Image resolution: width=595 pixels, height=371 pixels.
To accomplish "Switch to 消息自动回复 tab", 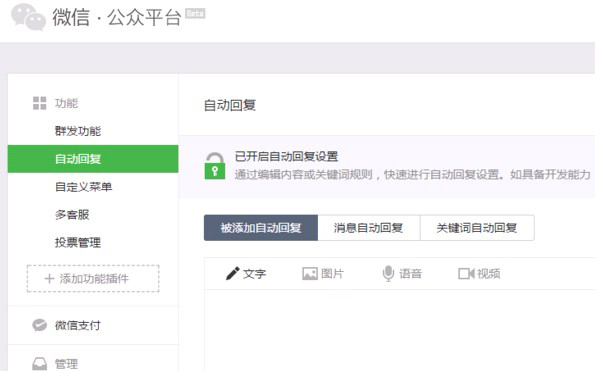I will pos(368,228).
